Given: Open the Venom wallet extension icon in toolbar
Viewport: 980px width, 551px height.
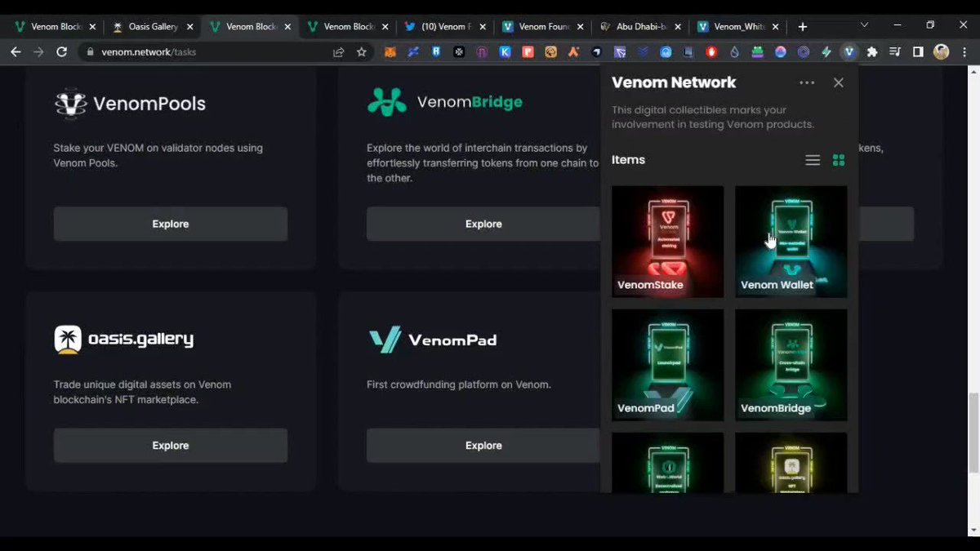Looking at the screenshot, I should [849, 51].
